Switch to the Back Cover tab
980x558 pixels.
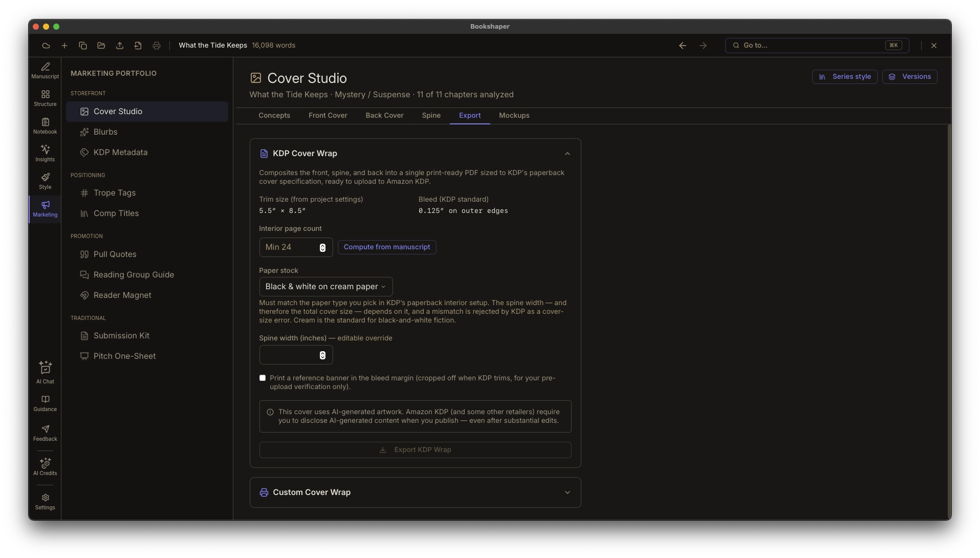385,116
